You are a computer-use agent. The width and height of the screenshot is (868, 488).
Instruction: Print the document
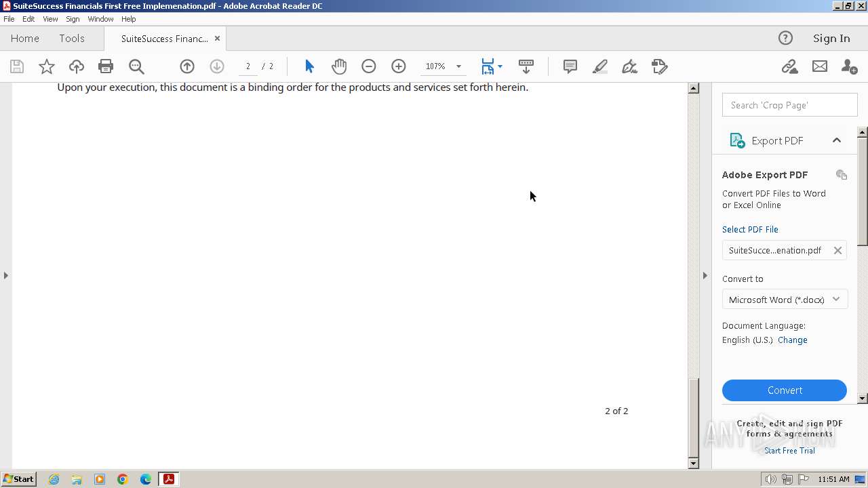coord(106,66)
